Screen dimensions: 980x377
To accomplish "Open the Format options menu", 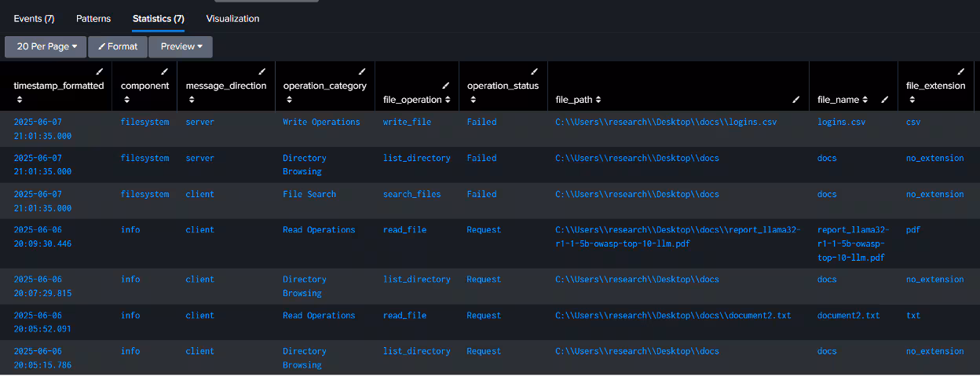I will coord(118,46).
